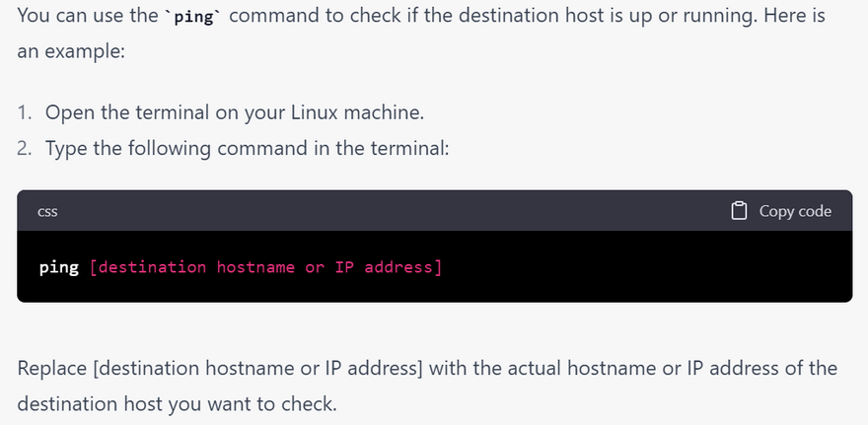The image size is (868, 425).
Task: Click the clipboard icon in code header
Action: point(739,211)
